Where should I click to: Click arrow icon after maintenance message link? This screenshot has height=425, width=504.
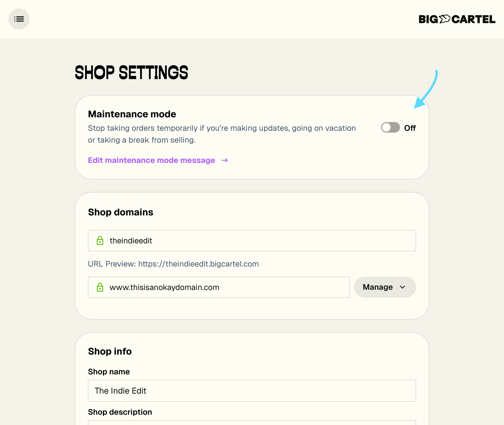225,160
